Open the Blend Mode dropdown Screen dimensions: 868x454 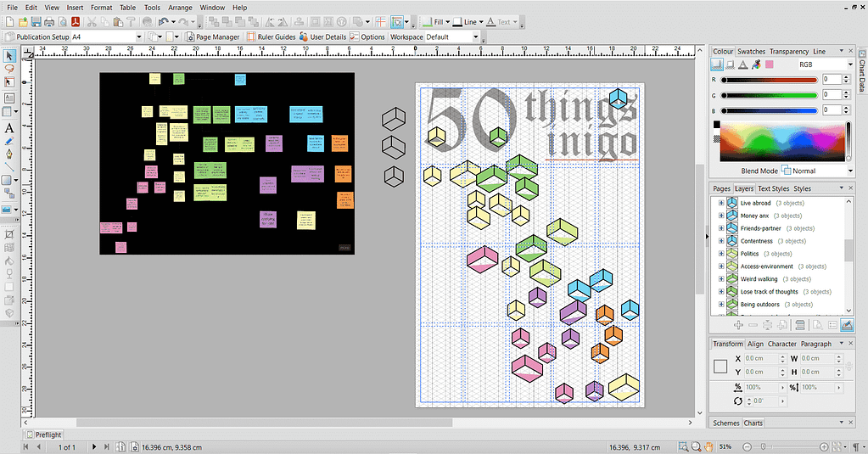click(820, 171)
